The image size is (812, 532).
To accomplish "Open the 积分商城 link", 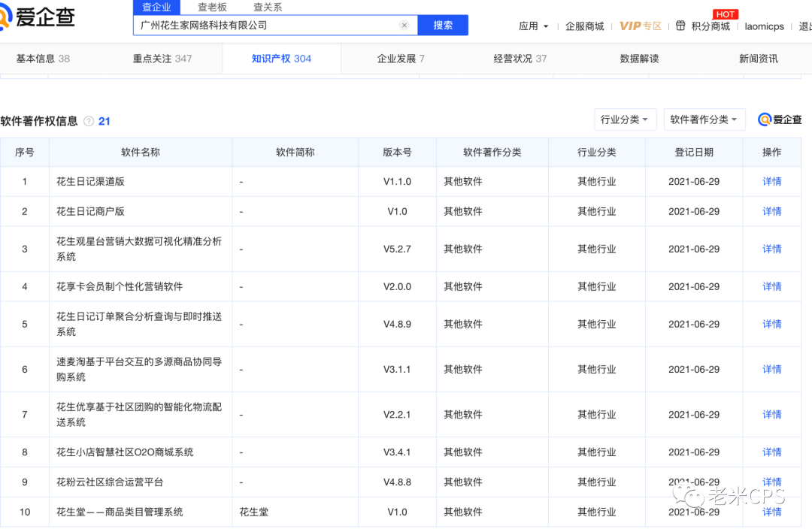I will (710, 26).
